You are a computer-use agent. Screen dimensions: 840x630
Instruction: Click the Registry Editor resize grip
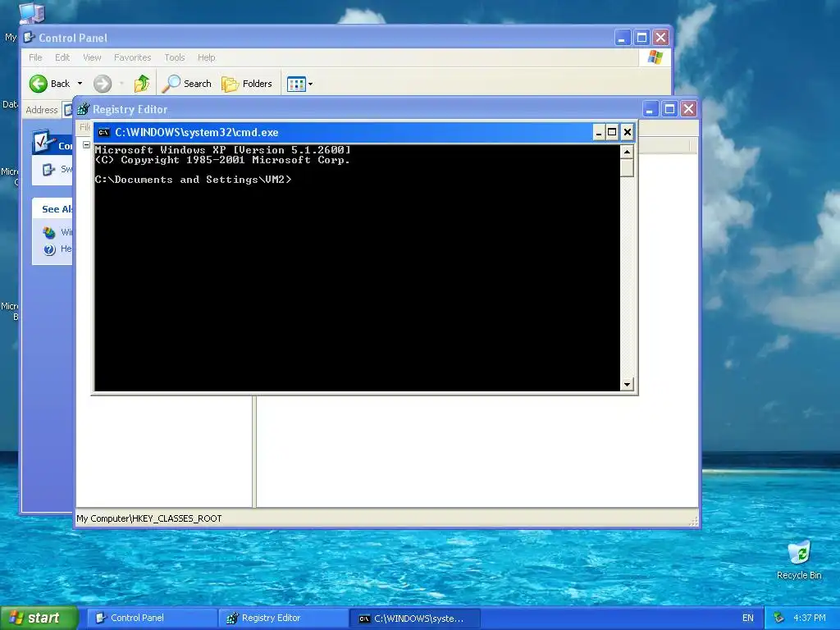tap(693, 521)
